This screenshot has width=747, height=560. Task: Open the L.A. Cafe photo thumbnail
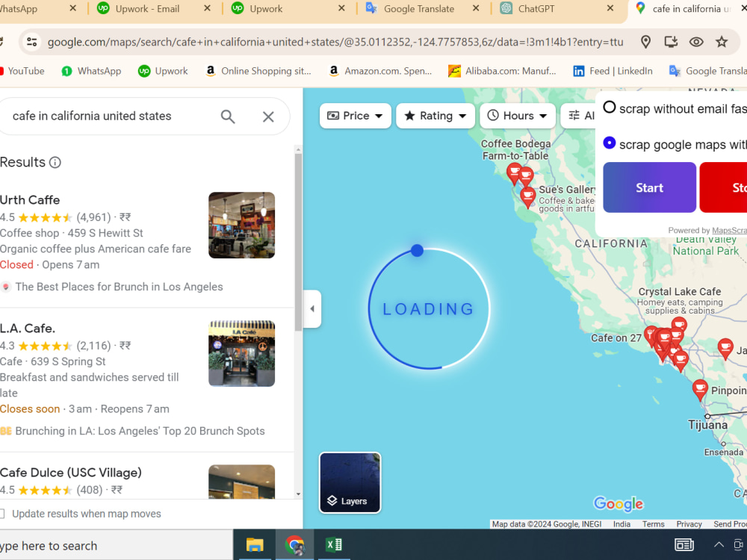tap(241, 354)
